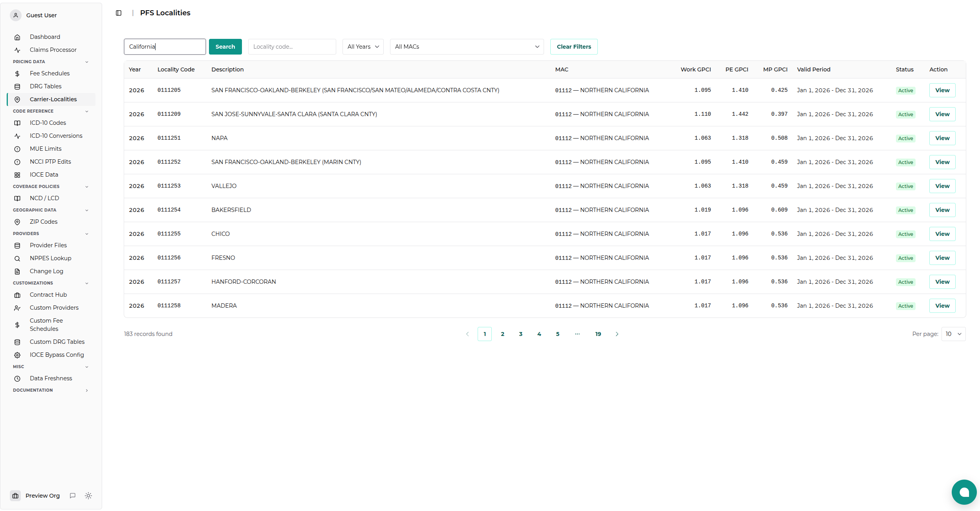The height and width of the screenshot is (511, 980).
Task: Open the Per page dropdown
Action: click(x=953, y=334)
